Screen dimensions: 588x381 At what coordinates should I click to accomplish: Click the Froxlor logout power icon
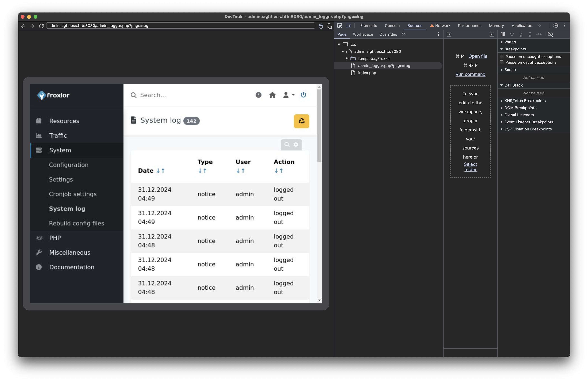(x=303, y=95)
